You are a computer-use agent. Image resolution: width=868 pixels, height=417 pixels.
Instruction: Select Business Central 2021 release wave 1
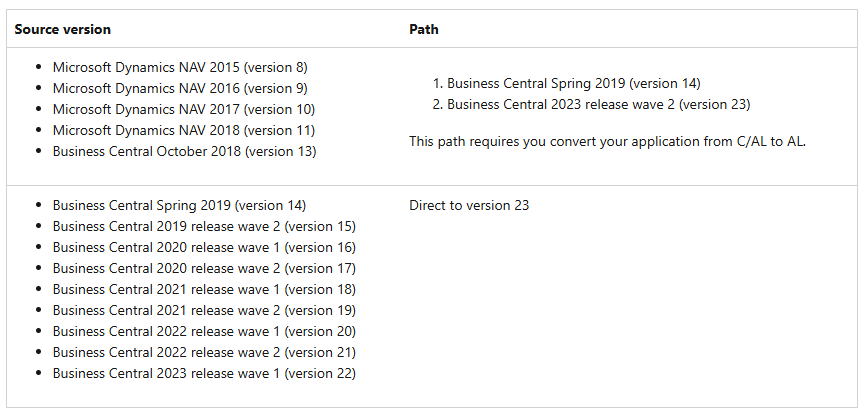pos(204,289)
